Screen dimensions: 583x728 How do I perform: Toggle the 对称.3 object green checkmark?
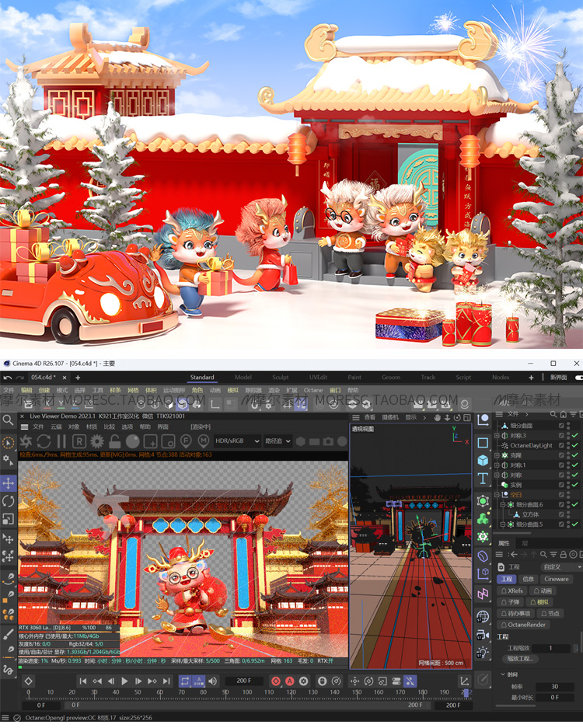[574, 436]
